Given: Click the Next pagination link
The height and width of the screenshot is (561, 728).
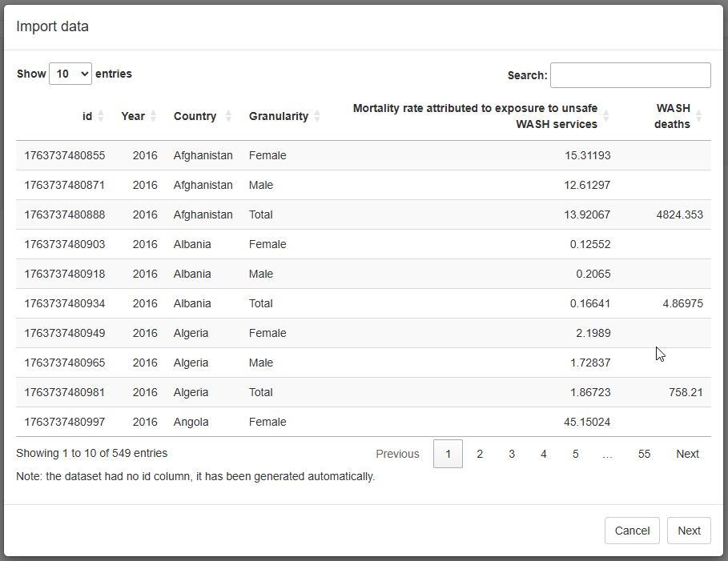Looking at the screenshot, I should tap(687, 454).
